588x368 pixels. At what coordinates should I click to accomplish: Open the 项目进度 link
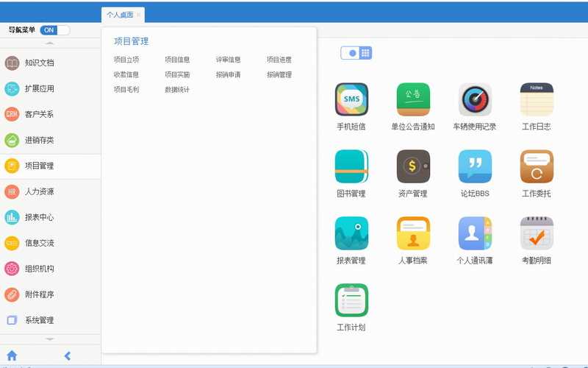(279, 60)
